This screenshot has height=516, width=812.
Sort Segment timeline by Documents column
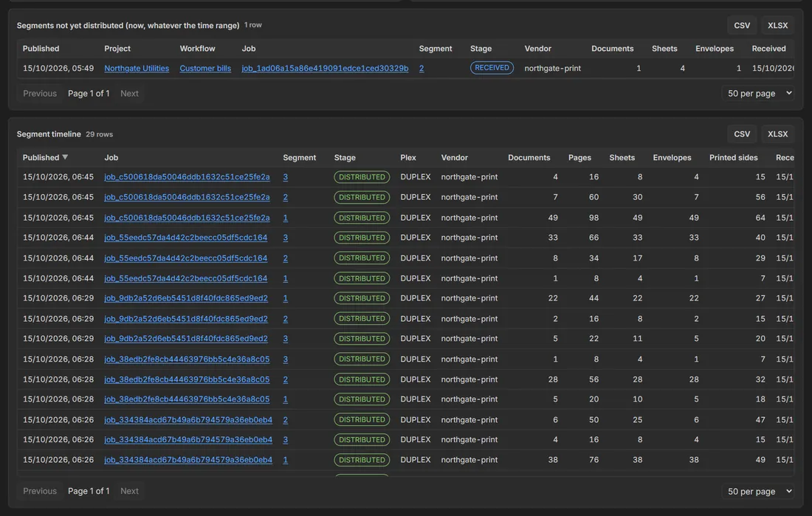click(529, 157)
